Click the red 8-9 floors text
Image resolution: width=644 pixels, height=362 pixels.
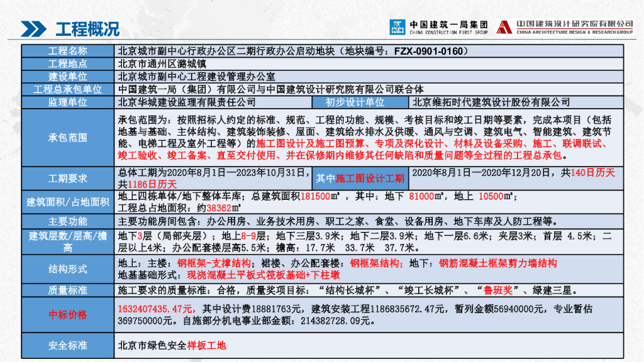coord(248,236)
